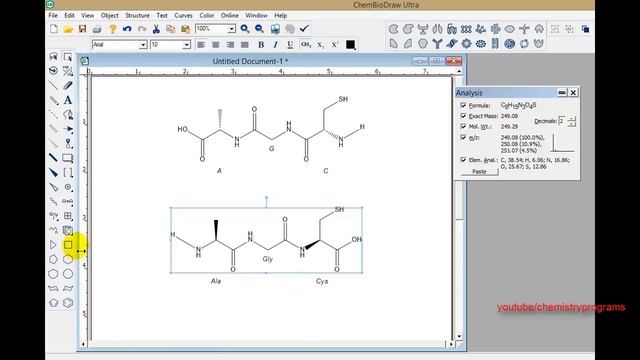The width and height of the screenshot is (640, 360).
Task: Select the Text tool
Action: [x=68, y=100]
